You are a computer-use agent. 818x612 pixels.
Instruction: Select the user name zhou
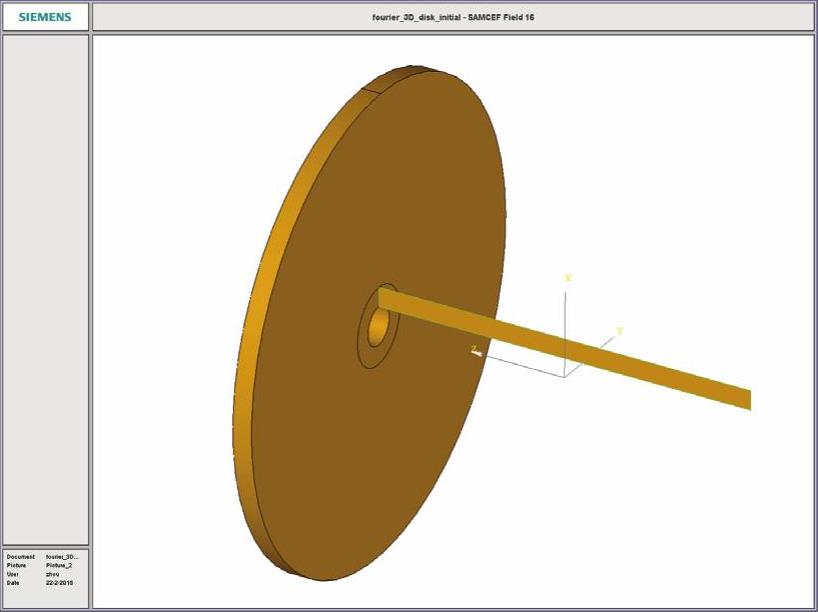coord(53,574)
